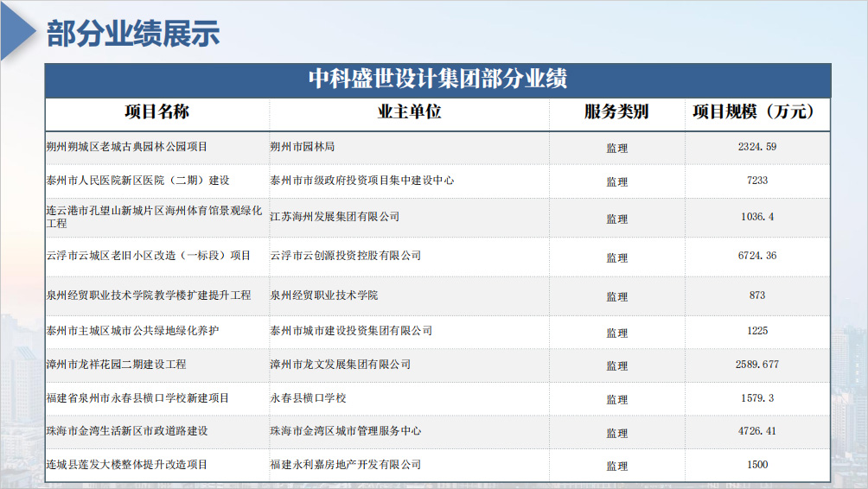
Task: Click the value 1579.3
Action: point(756,398)
